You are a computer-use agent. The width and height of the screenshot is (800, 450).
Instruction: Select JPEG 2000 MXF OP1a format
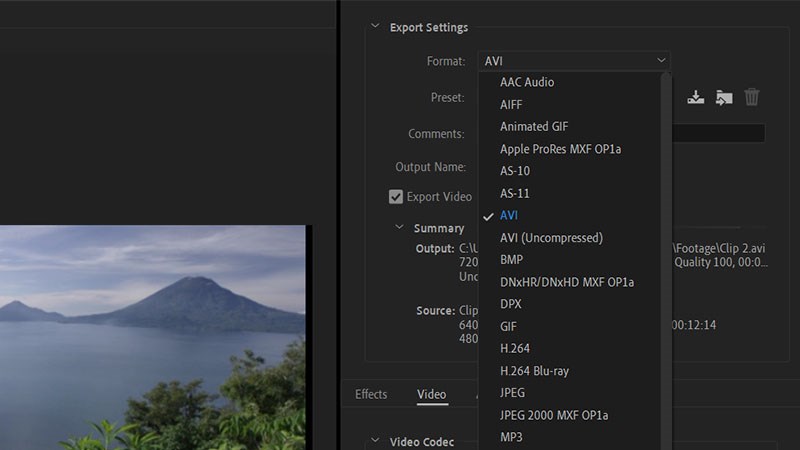point(554,415)
